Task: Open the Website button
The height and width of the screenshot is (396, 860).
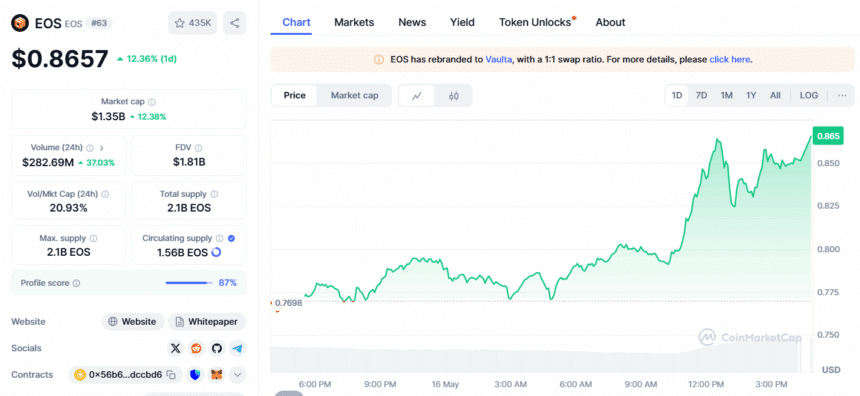Action: point(133,322)
